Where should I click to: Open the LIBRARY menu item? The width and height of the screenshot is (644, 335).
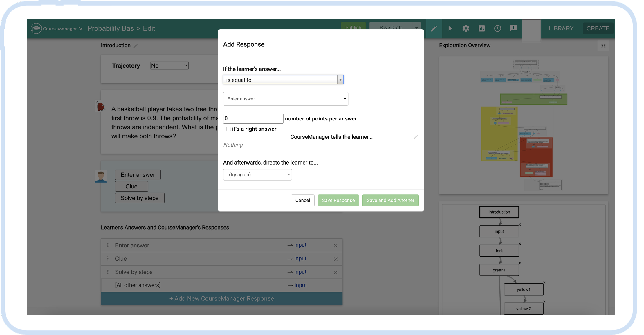point(561,28)
